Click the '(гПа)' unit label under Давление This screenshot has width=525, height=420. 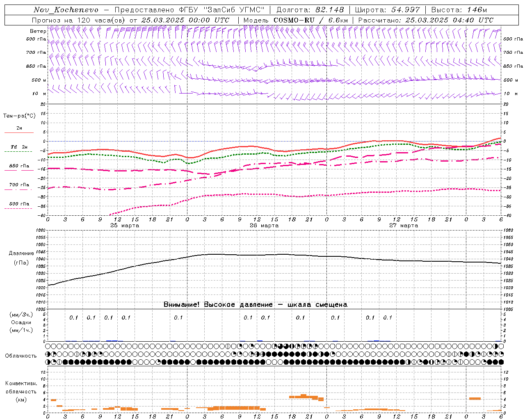click(x=21, y=263)
